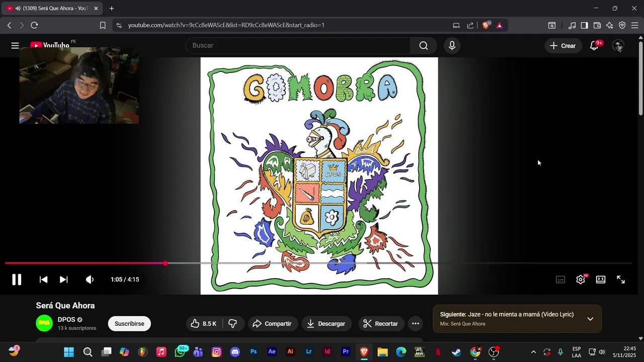Open the player settings gear
644x362 pixels.
pos(581,280)
